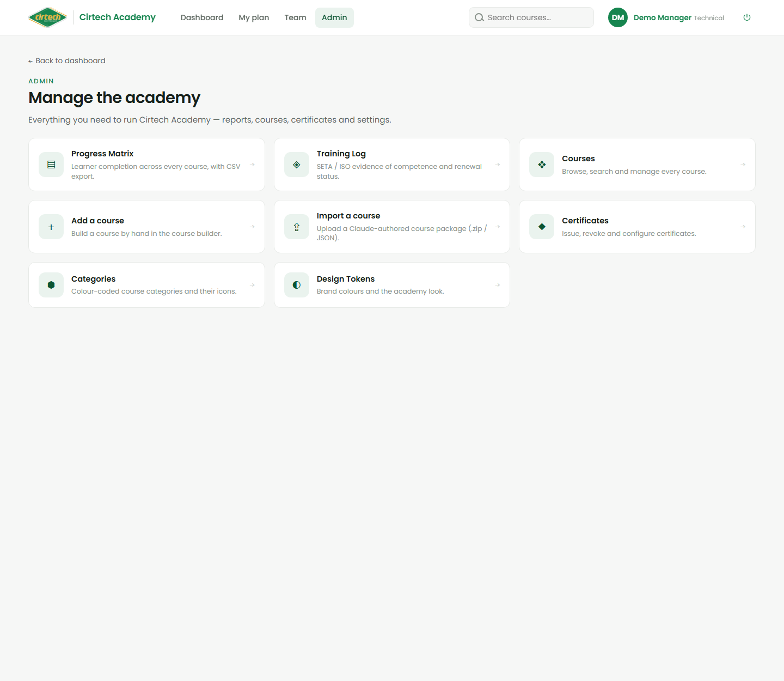Click the arrow on Design Tokens card
The image size is (784, 681).
coord(498,285)
